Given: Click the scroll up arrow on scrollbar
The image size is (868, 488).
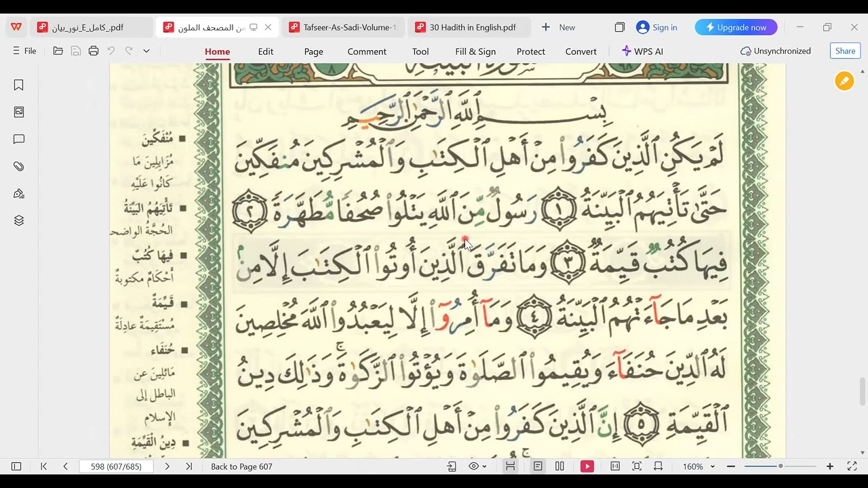Looking at the screenshot, I should pos(863,70).
